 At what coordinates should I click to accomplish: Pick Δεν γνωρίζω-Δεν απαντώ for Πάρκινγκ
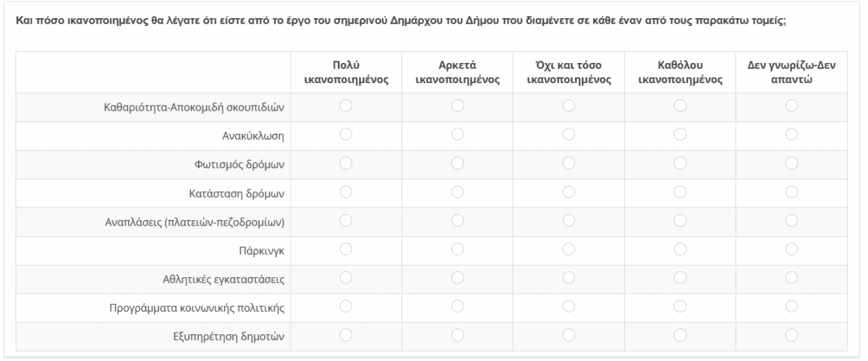791,248
